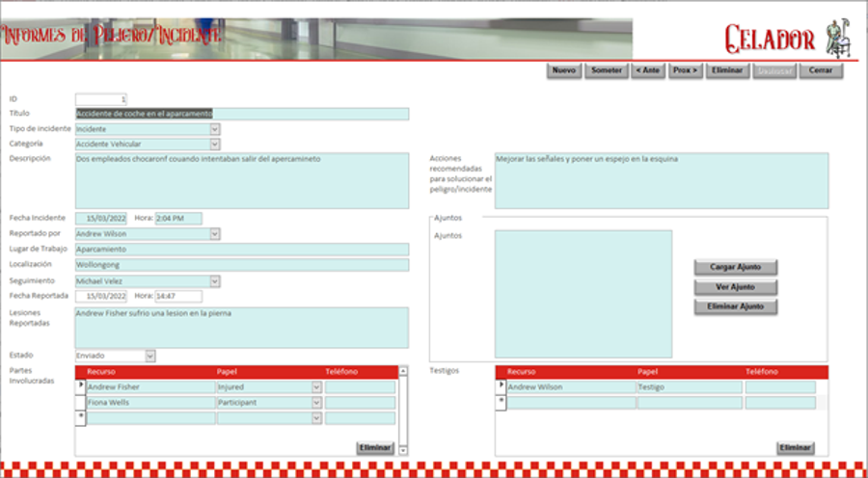This screenshot has width=868, height=478.
Task: Open the Tipo de incidente dropdown
Action: pyautogui.click(x=215, y=129)
